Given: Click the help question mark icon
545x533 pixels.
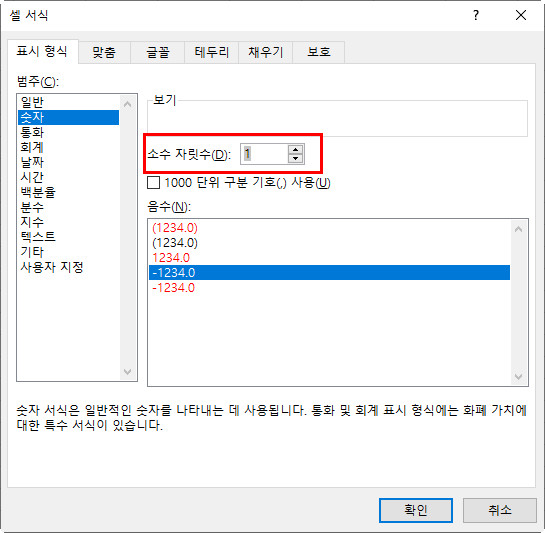Looking at the screenshot, I should point(476,15).
